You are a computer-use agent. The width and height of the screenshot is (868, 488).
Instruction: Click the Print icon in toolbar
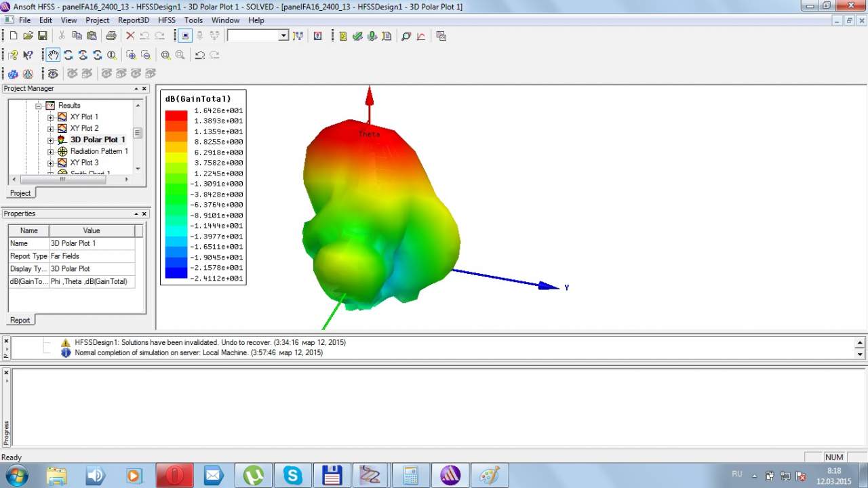111,36
